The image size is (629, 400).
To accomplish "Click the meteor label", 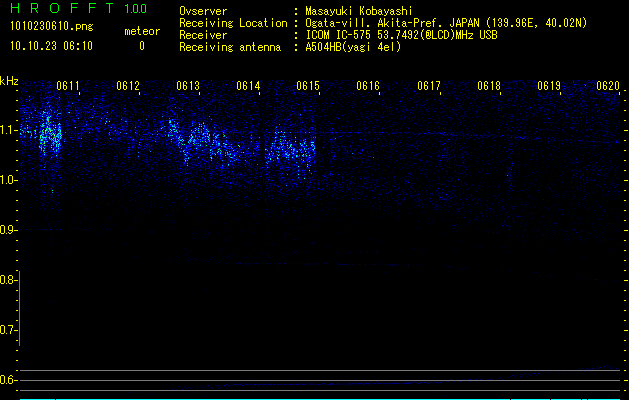I will 142,31.
